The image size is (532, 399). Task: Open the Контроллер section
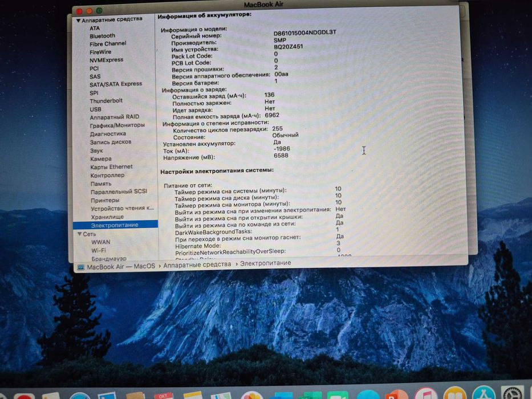107,175
